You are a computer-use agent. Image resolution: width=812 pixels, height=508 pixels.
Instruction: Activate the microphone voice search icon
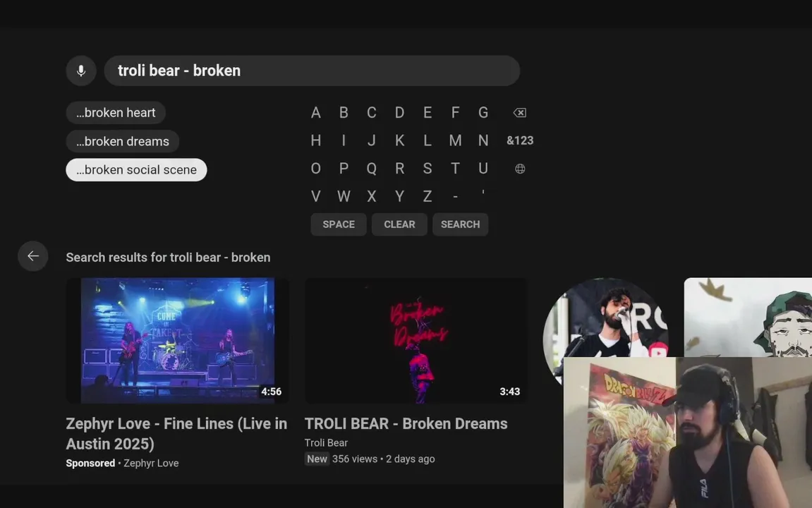(x=81, y=71)
